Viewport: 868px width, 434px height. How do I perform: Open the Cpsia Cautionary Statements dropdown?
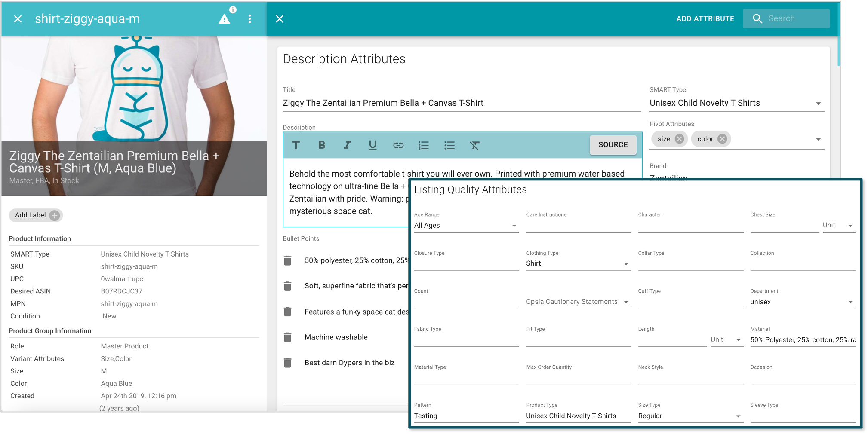(578, 302)
